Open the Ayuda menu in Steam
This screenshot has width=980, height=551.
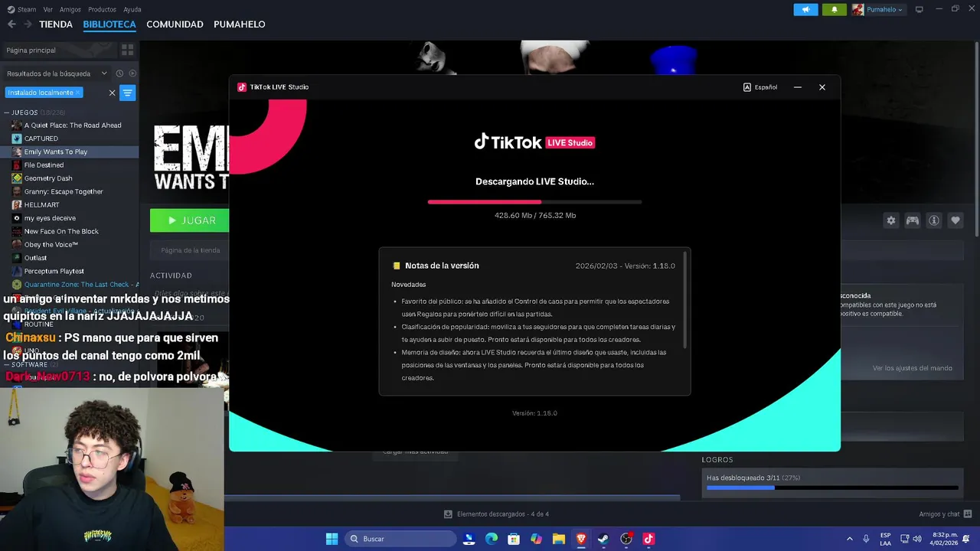tap(132, 9)
